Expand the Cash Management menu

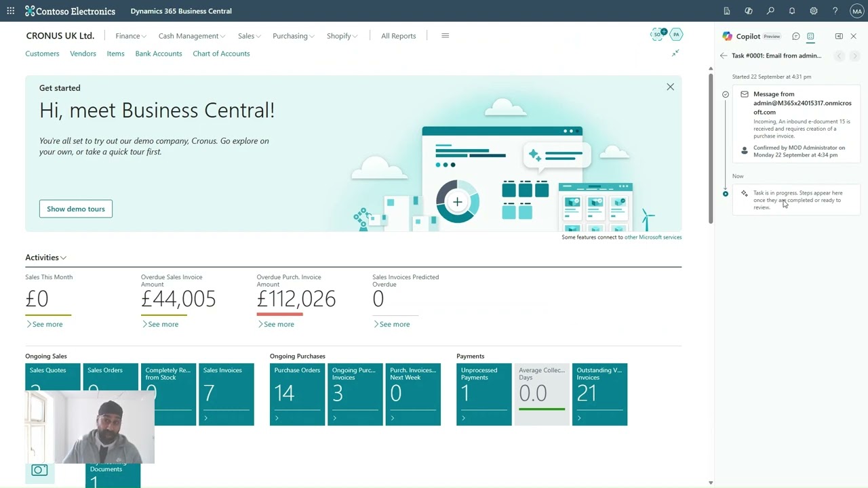(x=192, y=36)
